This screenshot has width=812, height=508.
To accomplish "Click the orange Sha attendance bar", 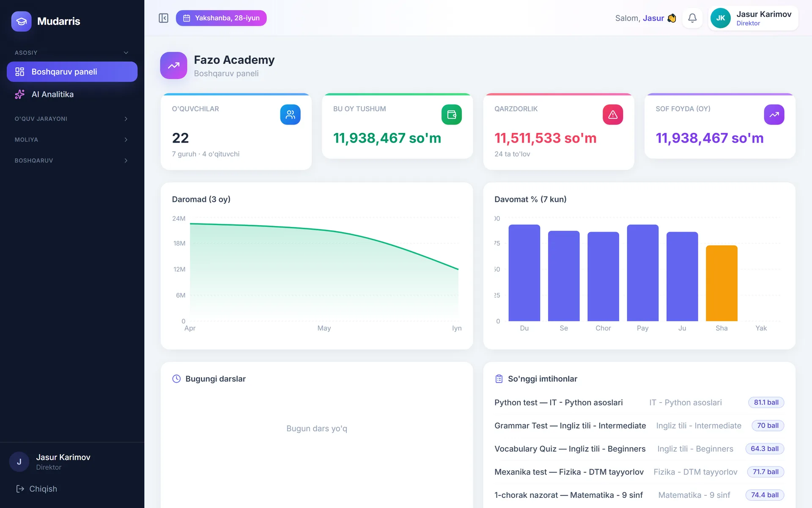I will [x=721, y=283].
